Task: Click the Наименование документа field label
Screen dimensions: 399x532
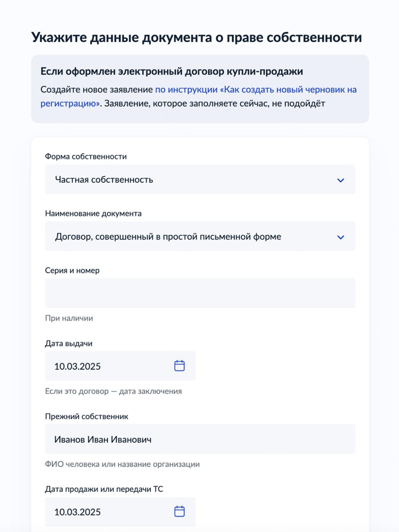Action: click(93, 213)
